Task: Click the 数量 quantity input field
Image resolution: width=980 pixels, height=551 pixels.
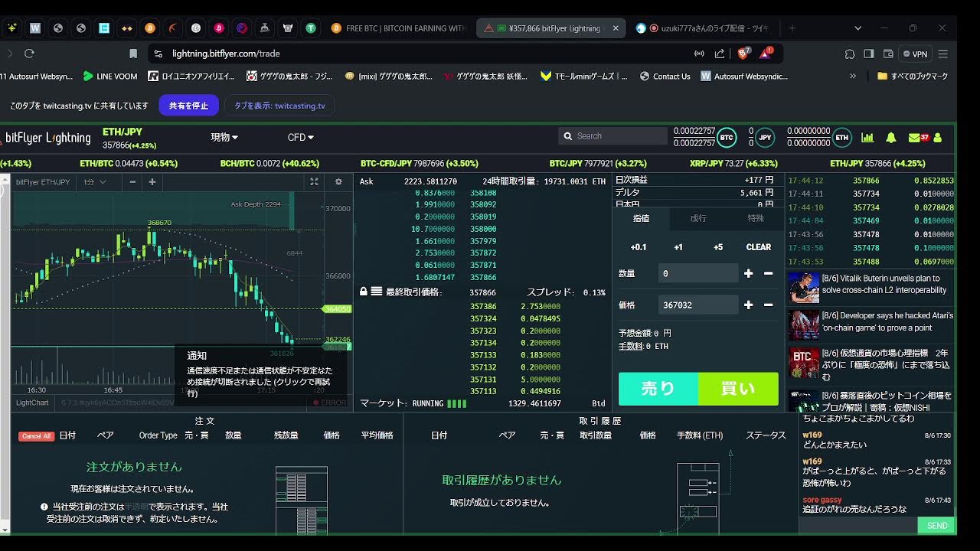Action: pos(697,273)
